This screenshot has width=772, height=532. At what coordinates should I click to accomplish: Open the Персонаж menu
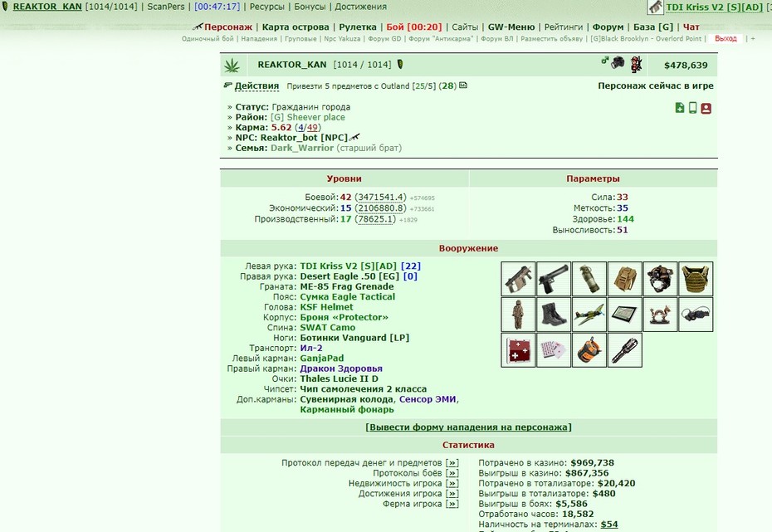[228, 27]
